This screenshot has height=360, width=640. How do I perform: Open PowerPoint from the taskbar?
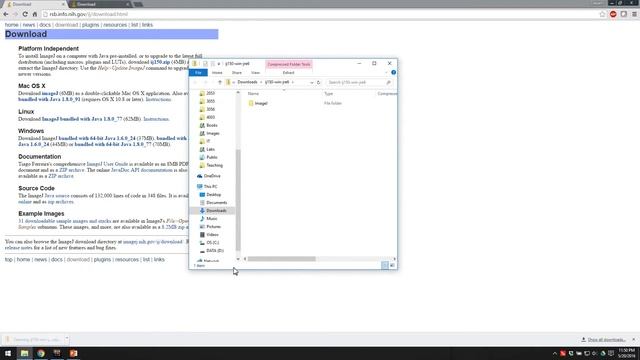point(73,353)
